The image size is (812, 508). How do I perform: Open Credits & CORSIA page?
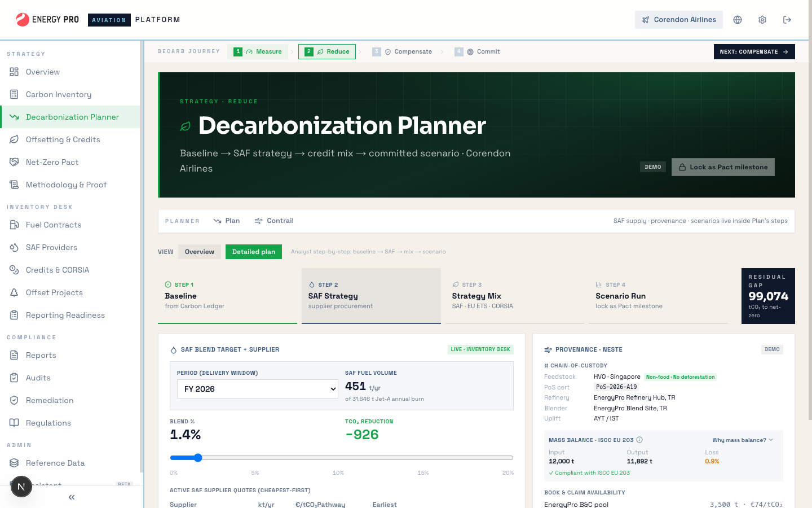pos(70,270)
